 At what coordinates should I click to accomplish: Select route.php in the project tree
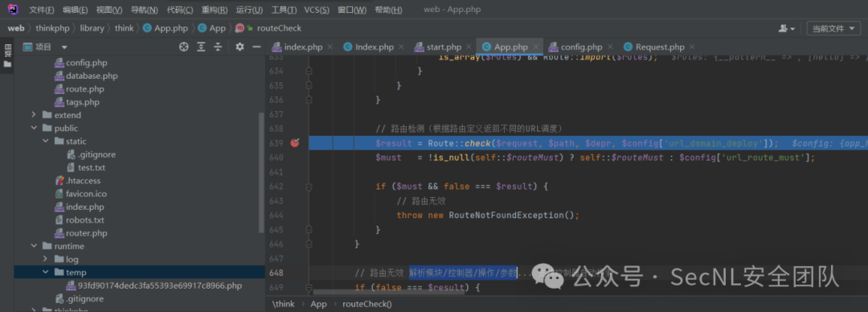coord(79,88)
